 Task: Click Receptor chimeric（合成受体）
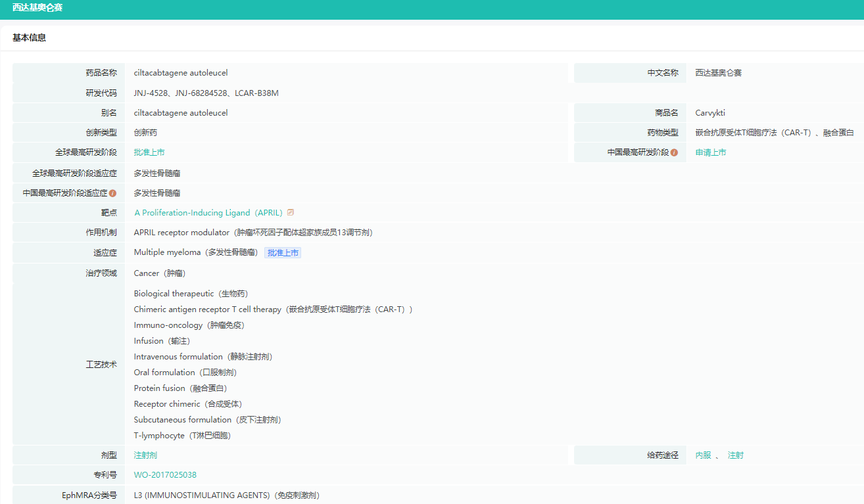(188, 404)
